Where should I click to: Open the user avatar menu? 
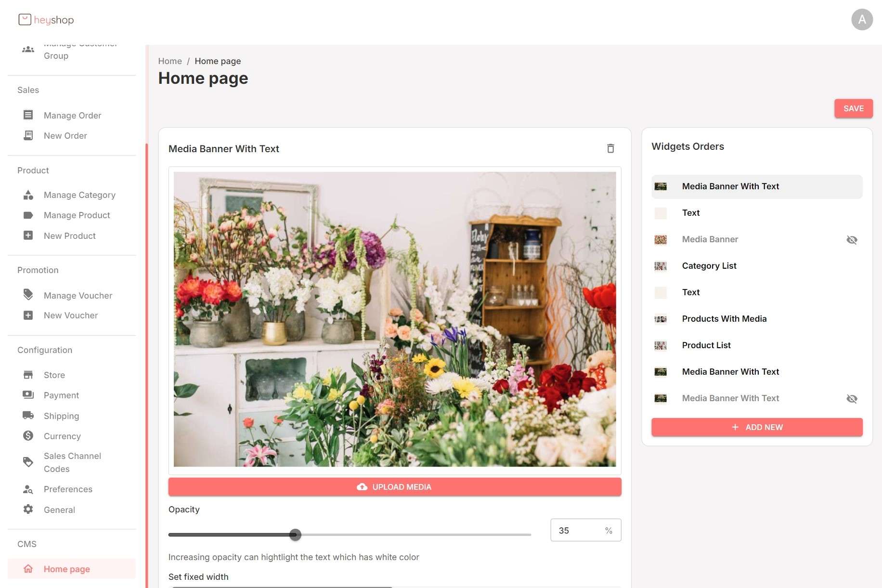click(x=861, y=20)
